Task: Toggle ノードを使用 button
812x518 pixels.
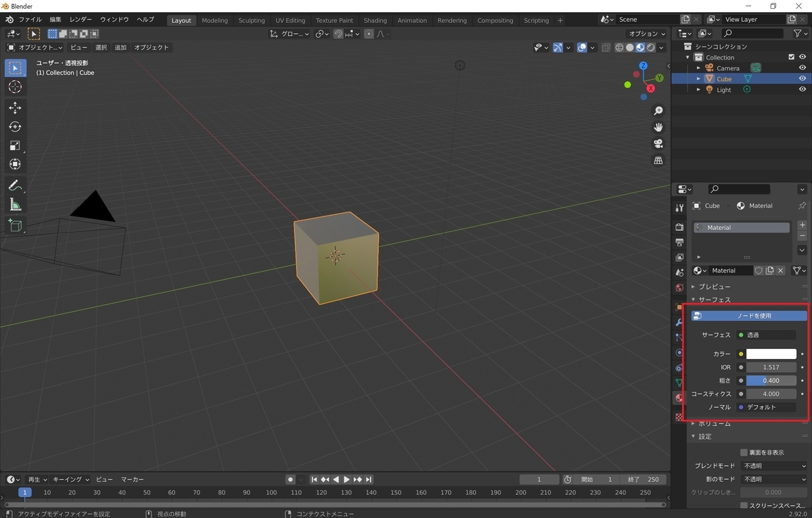Action: 749,316
